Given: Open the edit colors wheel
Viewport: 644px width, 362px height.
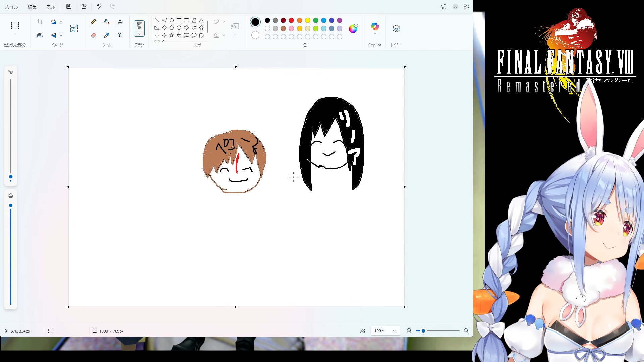Looking at the screenshot, I should (353, 28).
